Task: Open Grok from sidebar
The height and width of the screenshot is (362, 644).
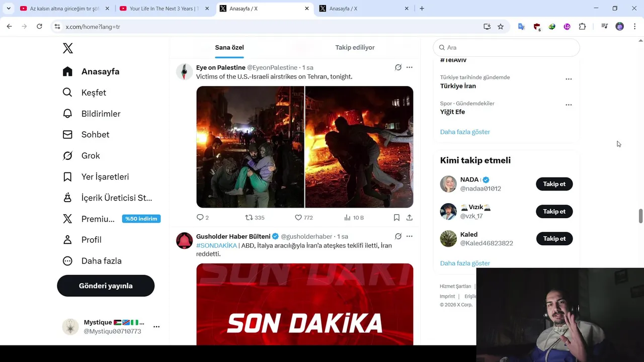Action: [81, 156]
